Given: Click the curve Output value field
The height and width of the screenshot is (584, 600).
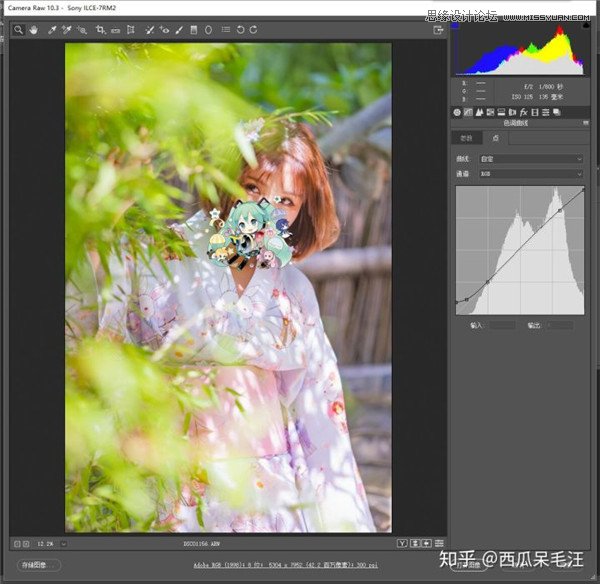Looking at the screenshot, I should click(560, 325).
